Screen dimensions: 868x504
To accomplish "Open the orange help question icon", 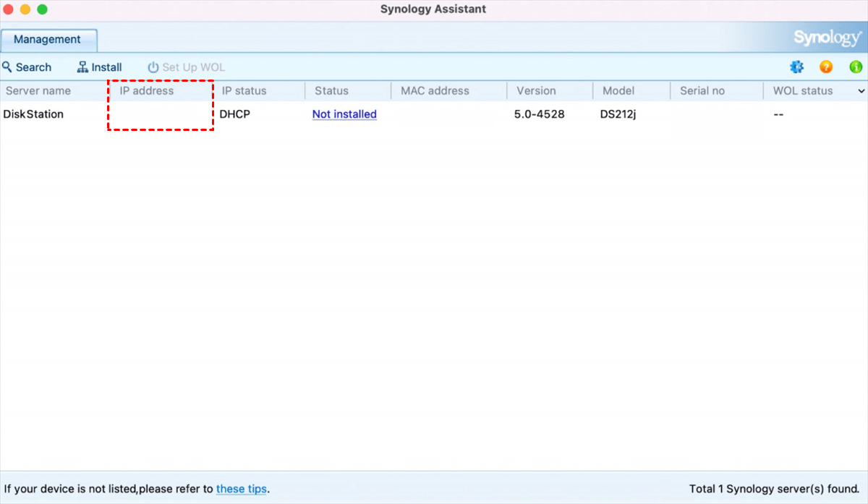I will click(x=826, y=67).
